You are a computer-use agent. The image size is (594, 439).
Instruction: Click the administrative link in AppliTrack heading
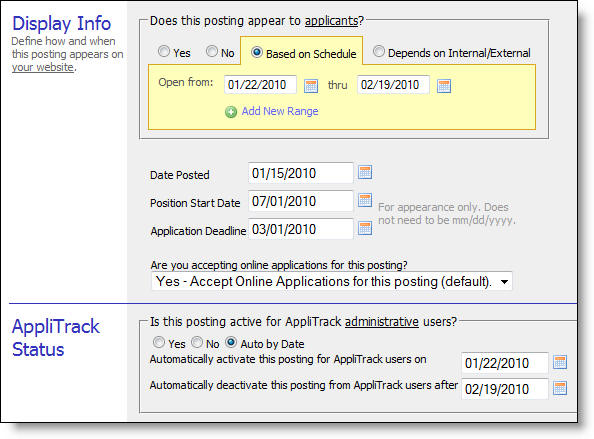point(382,322)
